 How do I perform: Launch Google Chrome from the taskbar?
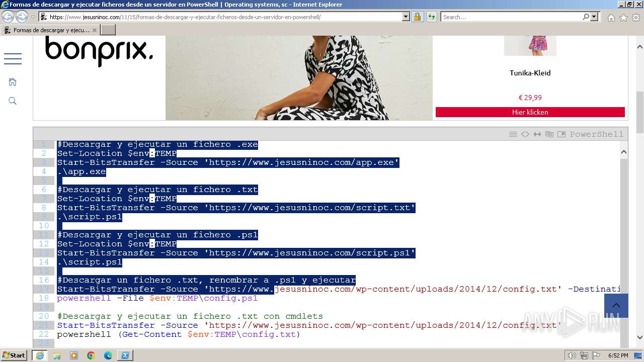point(91,355)
